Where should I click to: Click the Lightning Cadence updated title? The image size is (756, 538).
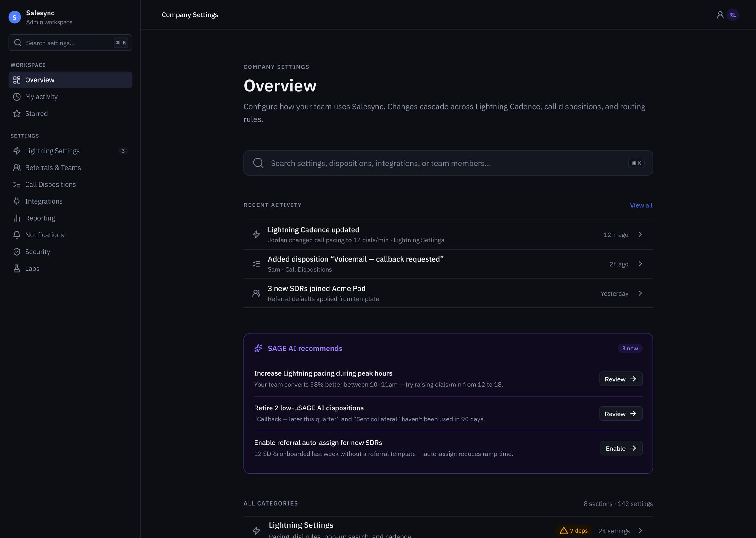pos(313,229)
